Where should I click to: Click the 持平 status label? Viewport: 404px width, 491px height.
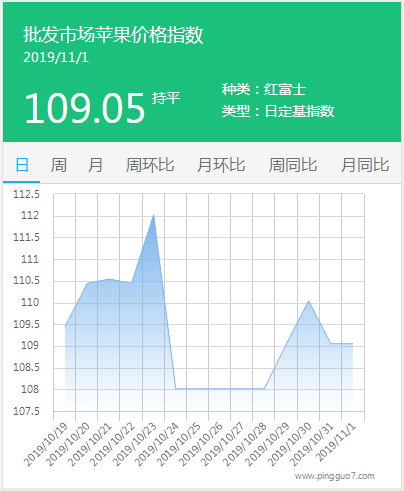point(166,98)
